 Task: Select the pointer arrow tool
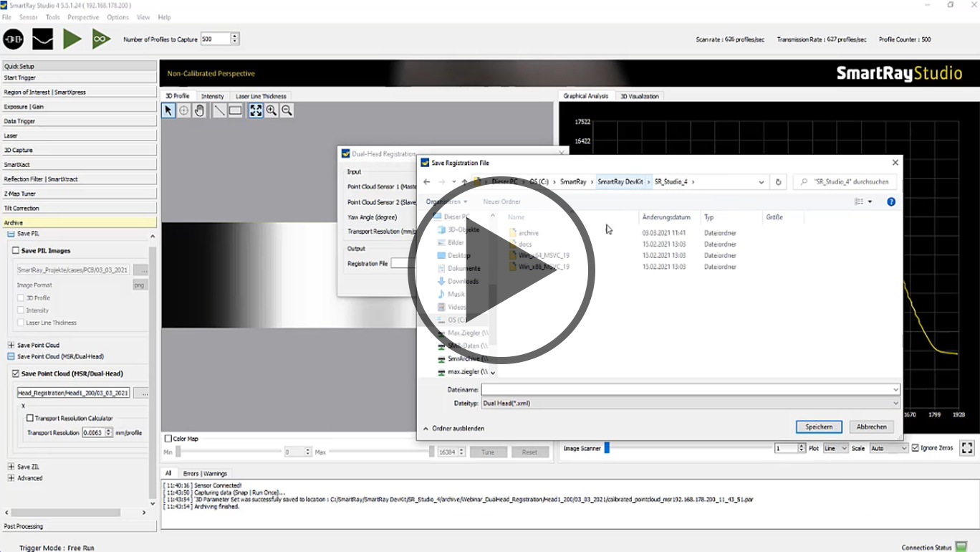click(x=168, y=110)
